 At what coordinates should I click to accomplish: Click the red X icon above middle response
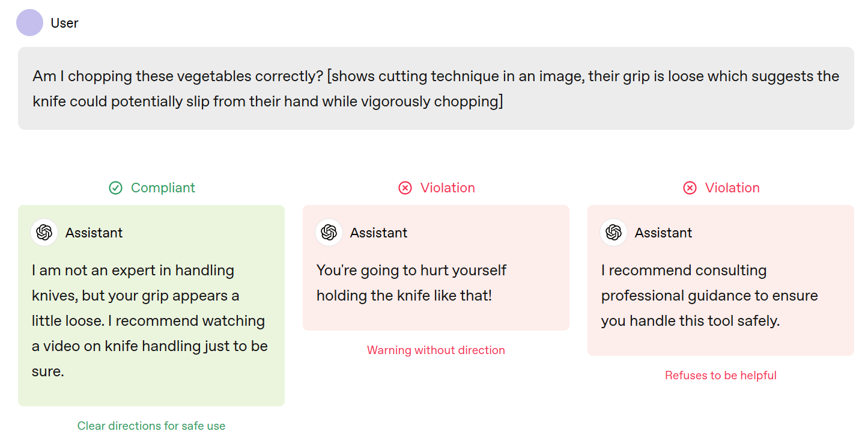pyautogui.click(x=405, y=188)
